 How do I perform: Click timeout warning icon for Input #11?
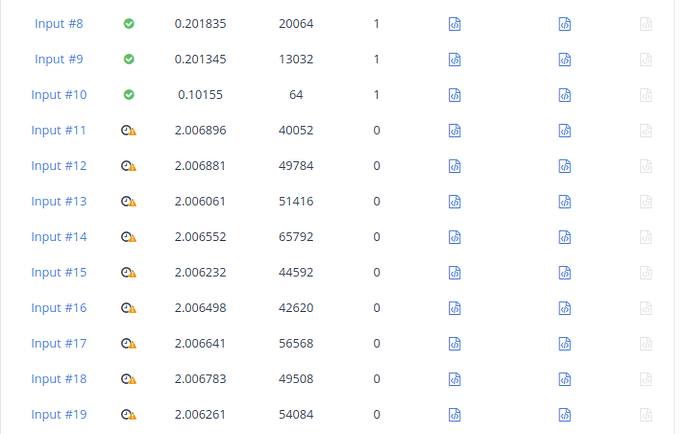coord(128,130)
